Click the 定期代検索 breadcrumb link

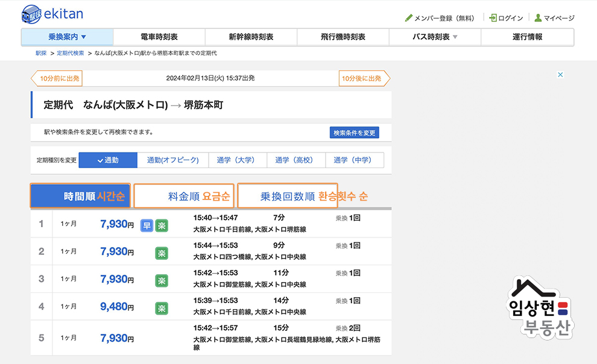(71, 53)
